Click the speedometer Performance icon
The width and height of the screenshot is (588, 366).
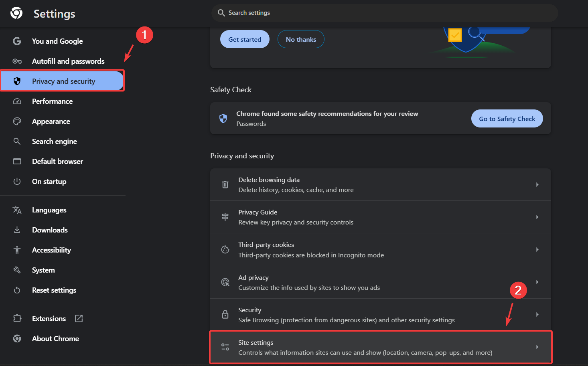17,101
